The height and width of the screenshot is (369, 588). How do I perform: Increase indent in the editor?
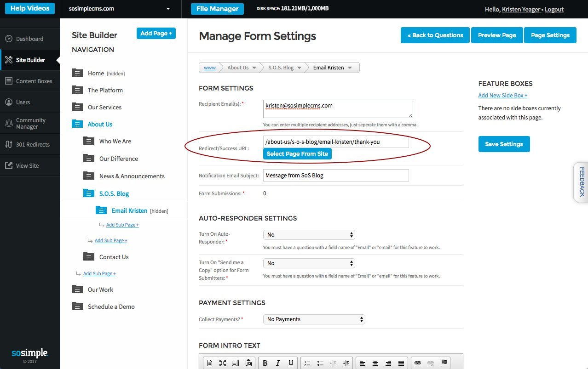point(346,363)
